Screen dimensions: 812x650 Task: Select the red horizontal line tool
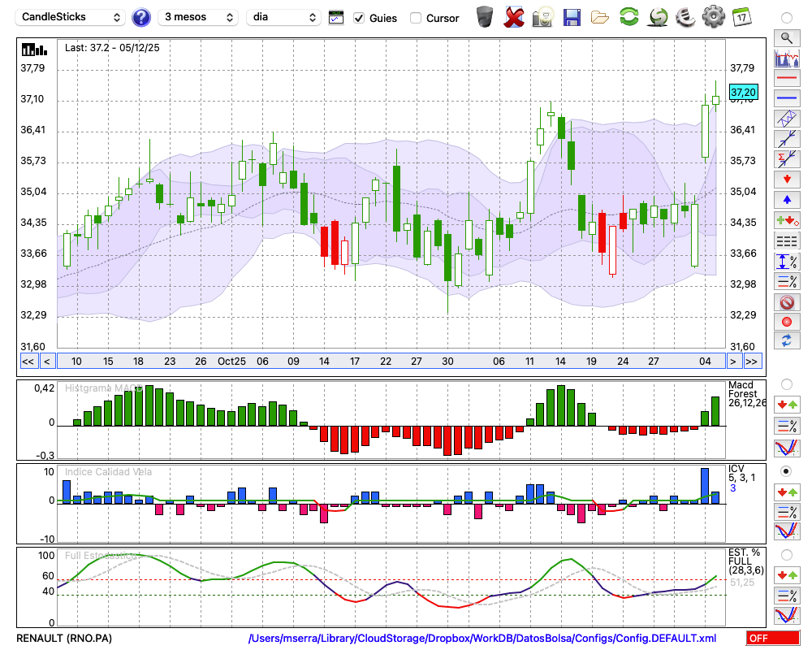pos(786,79)
